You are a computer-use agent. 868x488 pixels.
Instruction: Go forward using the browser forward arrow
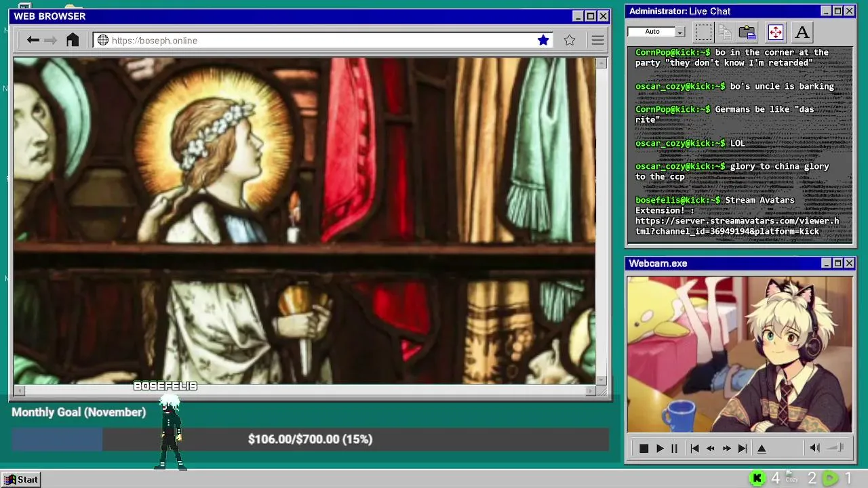point(50,40)
